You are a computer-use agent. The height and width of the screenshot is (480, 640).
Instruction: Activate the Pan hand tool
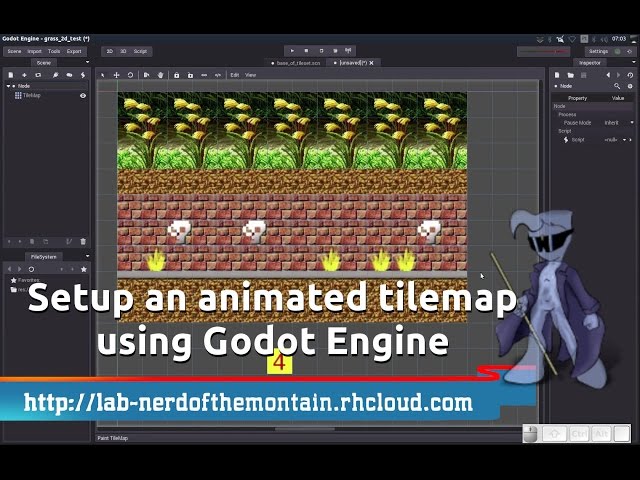[160, 75]
